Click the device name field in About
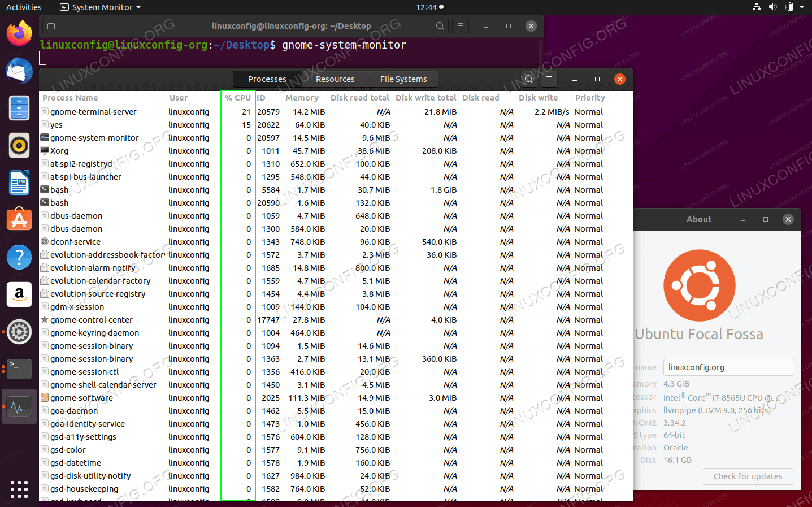The width and height of the screenshot is (812, 507). click(728, 367)
